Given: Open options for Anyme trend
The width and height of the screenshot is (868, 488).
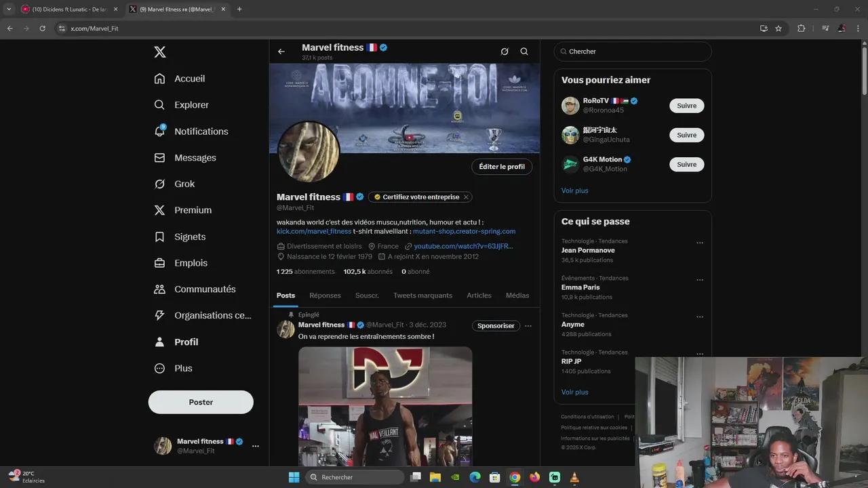Looking at the screenshot, I should pos(700,317).
